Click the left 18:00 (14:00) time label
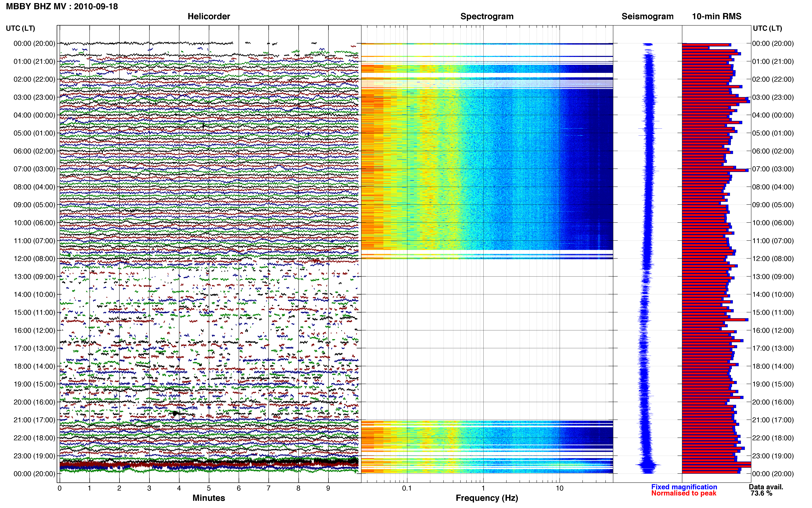This screenshot has height=508, width=812. point(34,366)
